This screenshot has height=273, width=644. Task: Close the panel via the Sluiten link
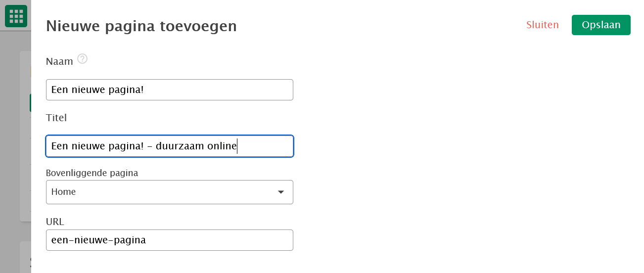click(x=543, y=25)
